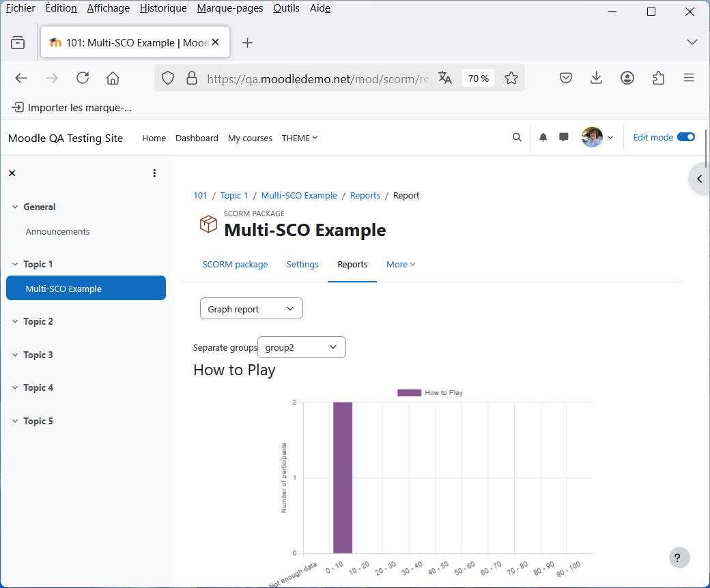Open the Affichage menu
710x588 pixels.
[109, 8]
